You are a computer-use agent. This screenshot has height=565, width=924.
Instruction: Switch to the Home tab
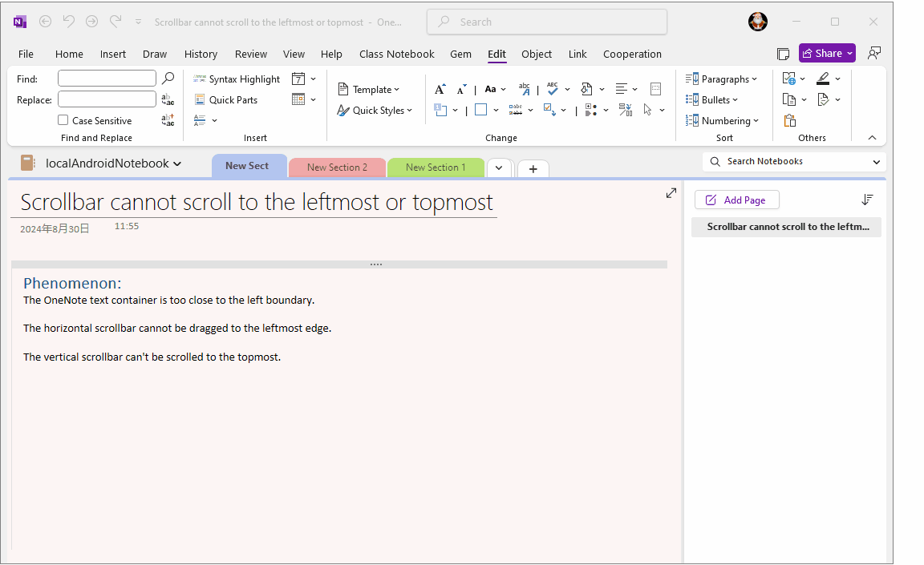69,54
